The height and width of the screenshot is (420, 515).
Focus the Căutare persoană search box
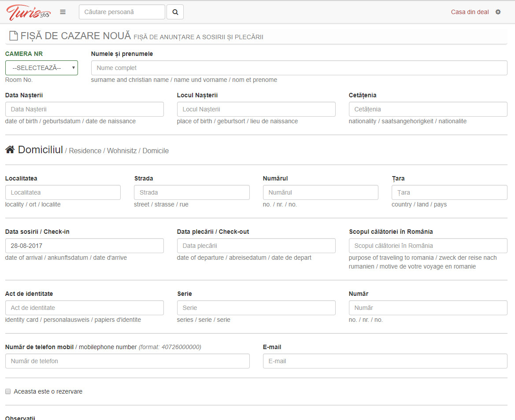click(x=122, y=12)
